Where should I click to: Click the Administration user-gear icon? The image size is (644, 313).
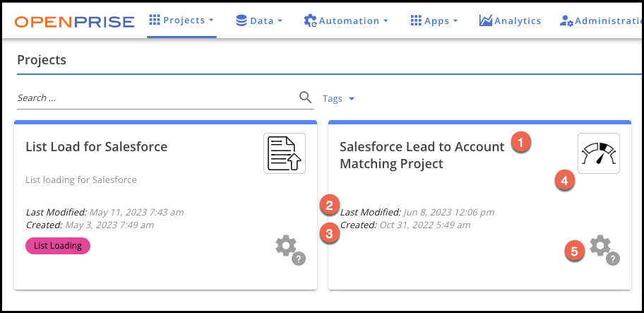pos(567,21)
